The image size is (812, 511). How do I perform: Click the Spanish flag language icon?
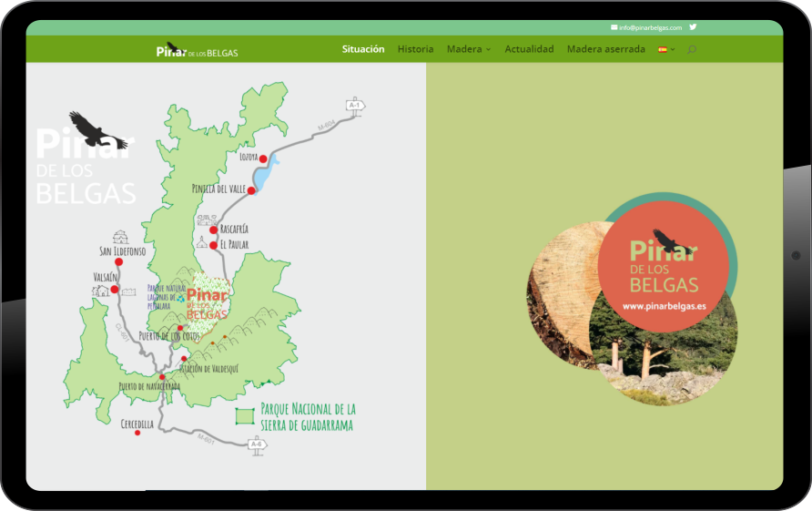pos(663,49)
